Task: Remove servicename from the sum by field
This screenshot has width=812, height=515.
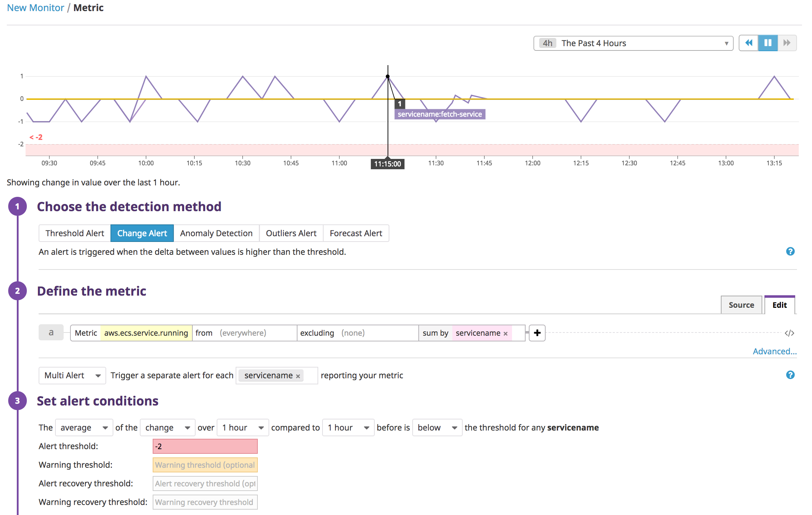Action: click(505, 333)
